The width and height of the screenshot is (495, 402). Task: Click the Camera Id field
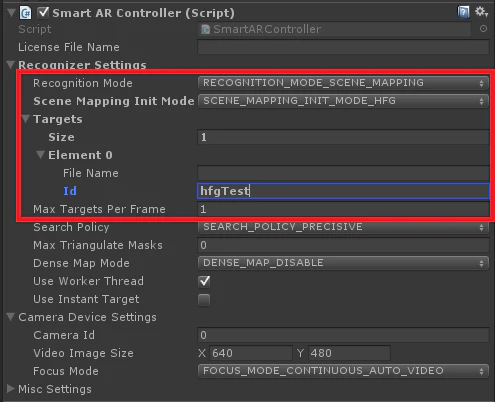pos(343,335)
